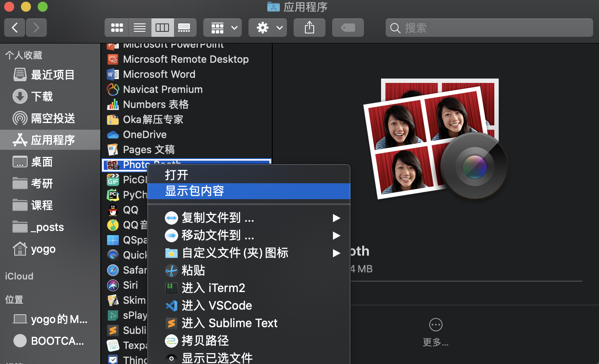Select the Oka解压专家 app icon
This screenshot has width=599, height=364.
tap(113, 120)
